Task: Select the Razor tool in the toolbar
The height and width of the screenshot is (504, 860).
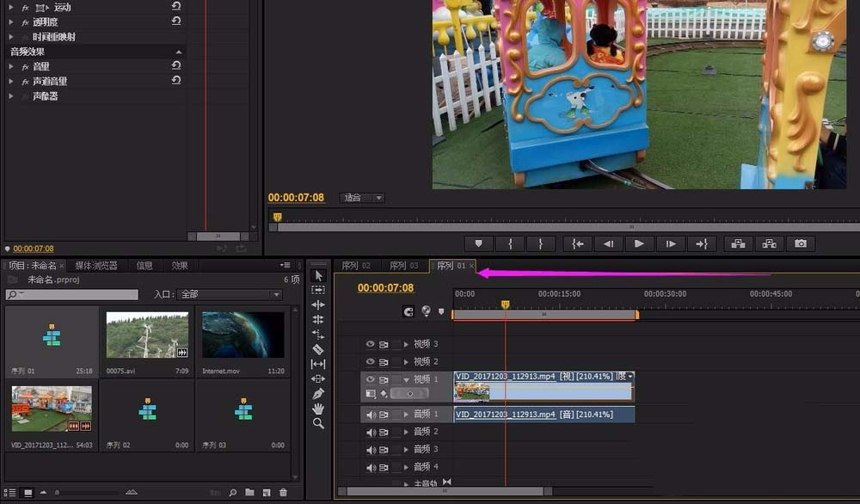Action: click(318, 349)
